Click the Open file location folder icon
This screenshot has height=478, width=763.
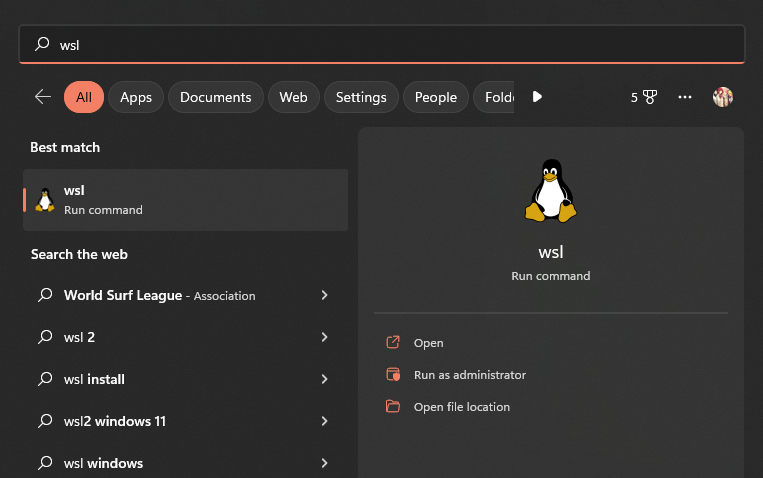[x=393, y=406]
